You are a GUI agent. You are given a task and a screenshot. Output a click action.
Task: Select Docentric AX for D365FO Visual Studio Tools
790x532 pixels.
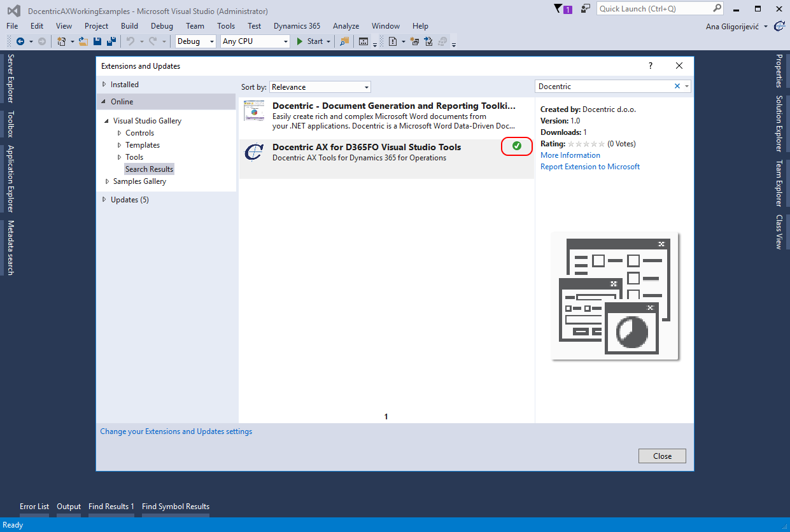click(x=386, y=158)
